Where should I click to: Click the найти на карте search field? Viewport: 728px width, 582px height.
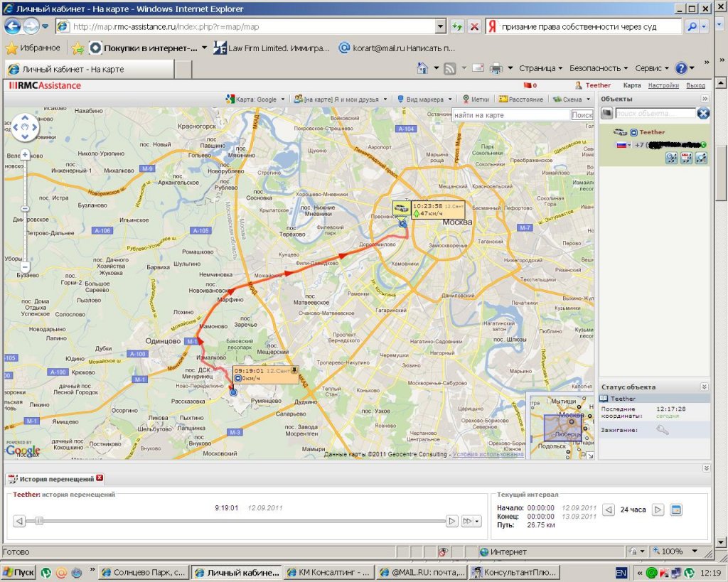[510, 115]
